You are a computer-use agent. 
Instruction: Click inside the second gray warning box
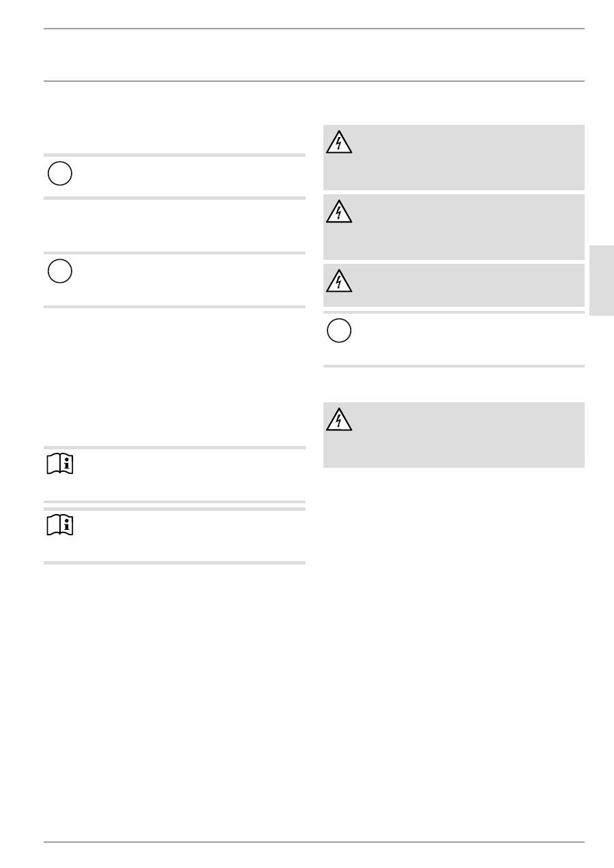click(x=464, y=226)
